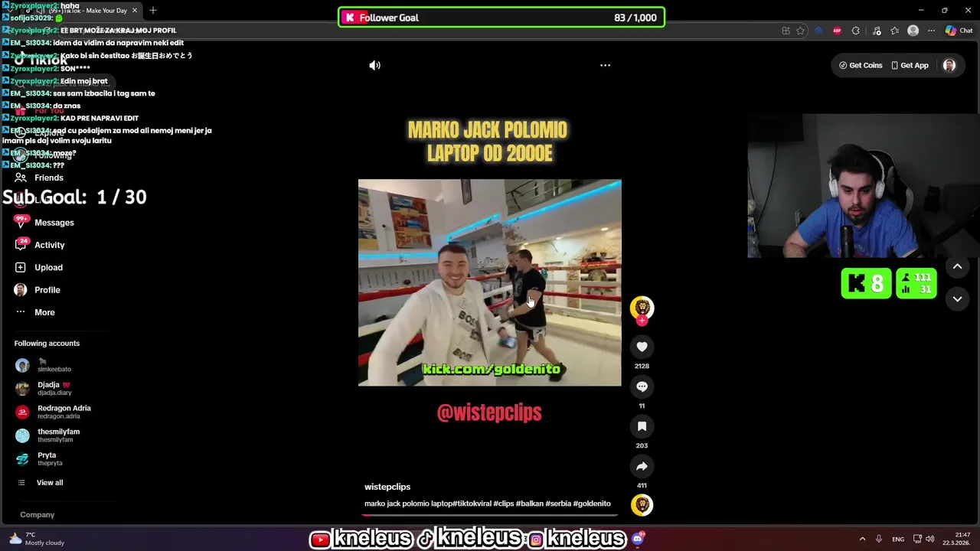The height and width of the screenshot is (551, 980).
Task: Open the sound disc icon below share
Action: 642,505
